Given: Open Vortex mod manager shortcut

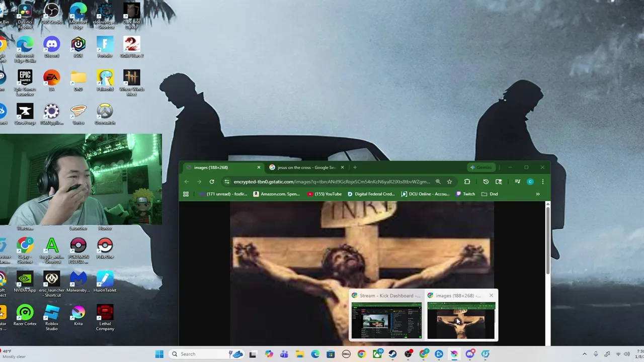Looking at the screenshot, I should point(78,114).
